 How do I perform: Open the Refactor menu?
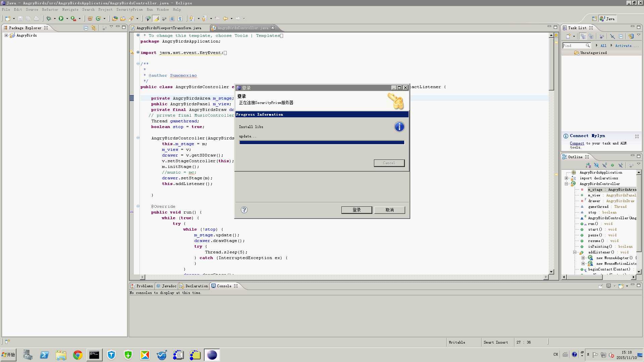pos(50,10)
